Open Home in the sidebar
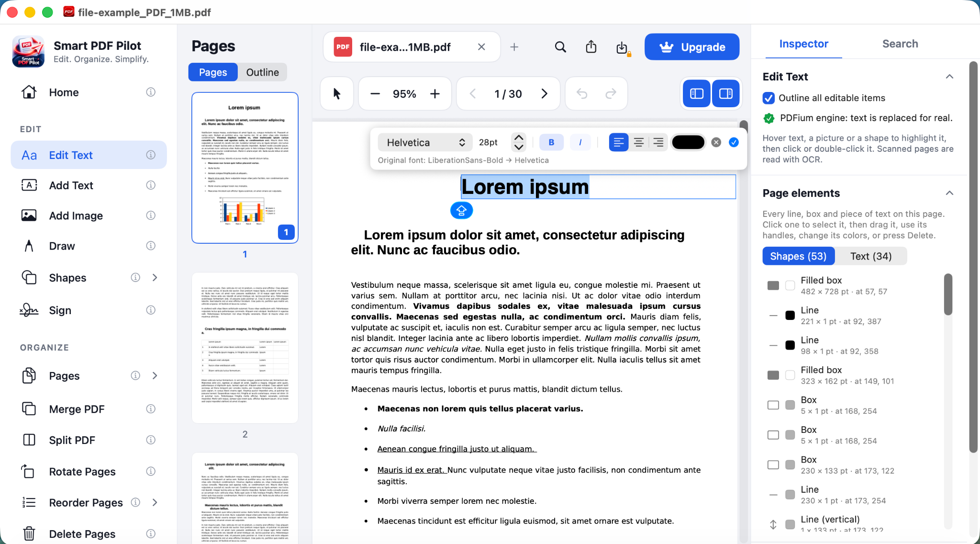The height and width of the screenshot is (544, 980). 89,92
